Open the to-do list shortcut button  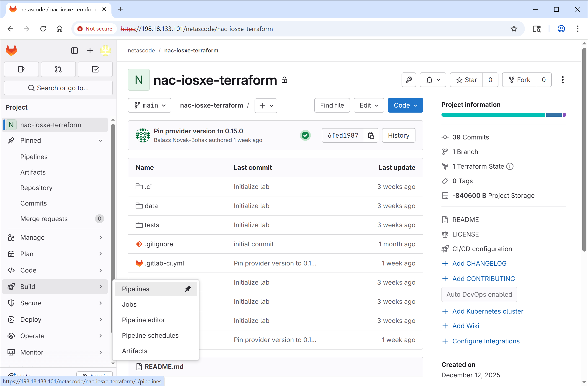(95, 69)
